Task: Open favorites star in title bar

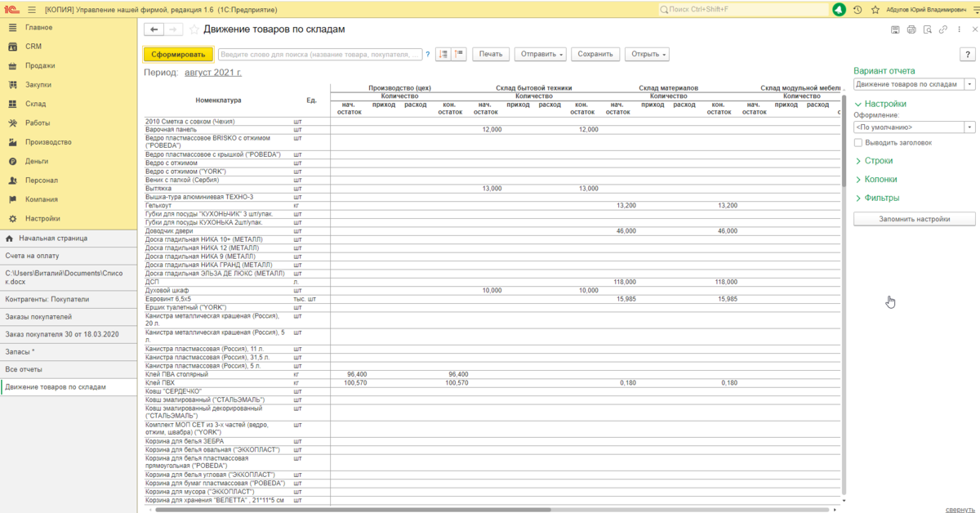Action: [876, 9]
